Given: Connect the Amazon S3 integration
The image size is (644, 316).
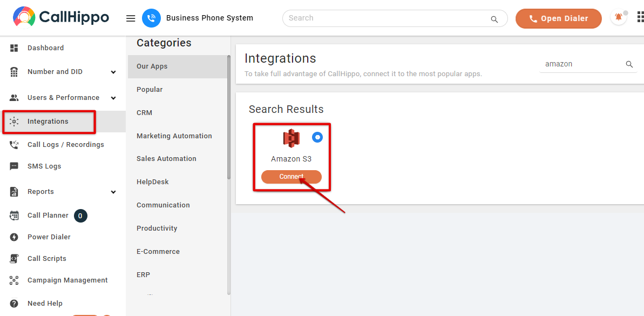Looking at the screenshot, I should (291, 177).
